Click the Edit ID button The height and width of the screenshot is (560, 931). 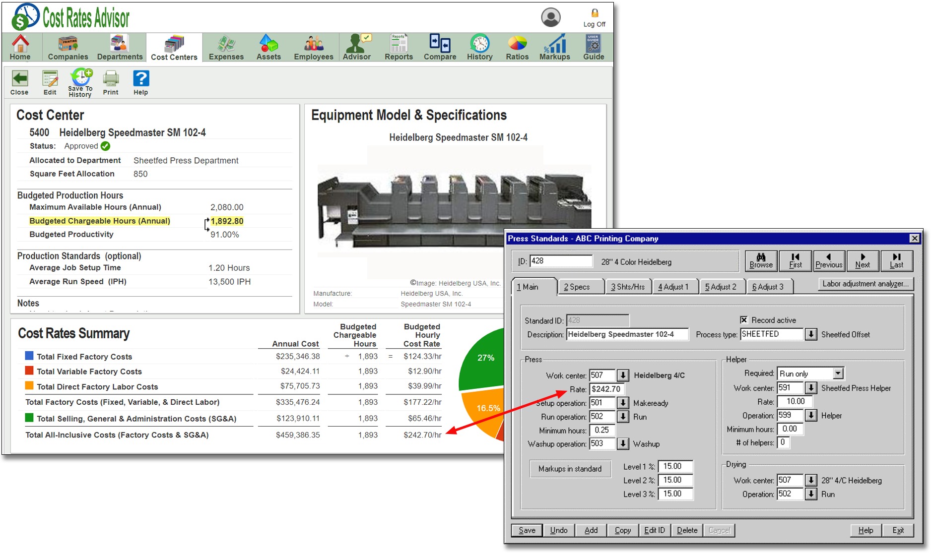[655, 530]
